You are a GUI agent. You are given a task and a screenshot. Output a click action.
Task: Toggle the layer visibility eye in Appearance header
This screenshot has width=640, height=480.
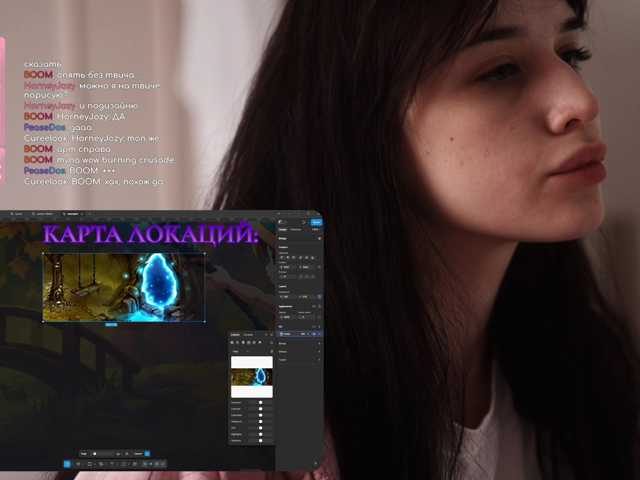point(314,306)
